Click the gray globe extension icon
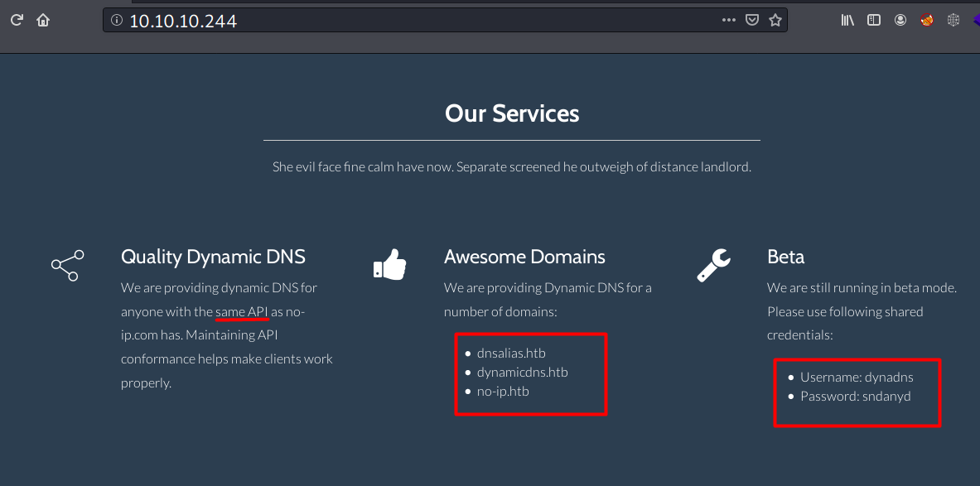 (x=953, y=21)
